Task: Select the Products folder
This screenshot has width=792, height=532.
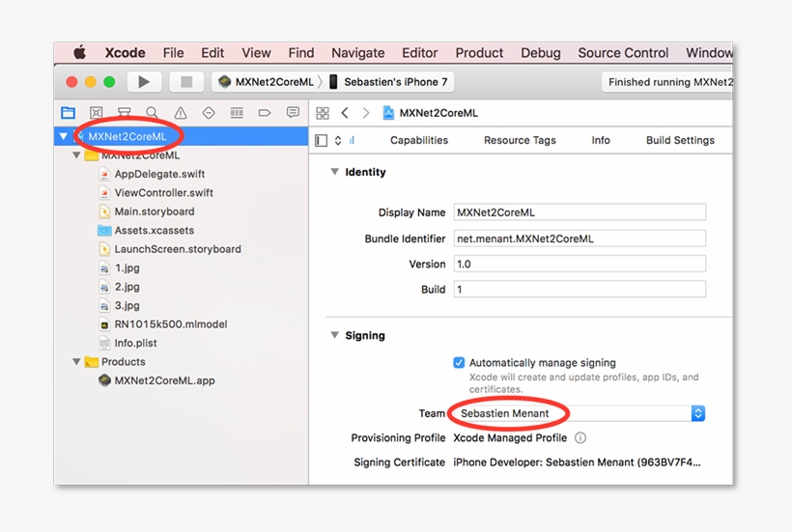Action: [124, 361]
